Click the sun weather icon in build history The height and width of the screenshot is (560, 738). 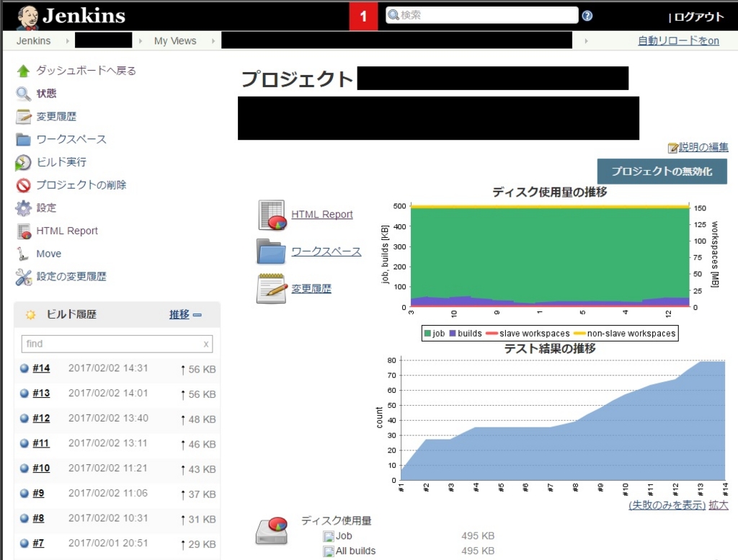pos(30,315)
